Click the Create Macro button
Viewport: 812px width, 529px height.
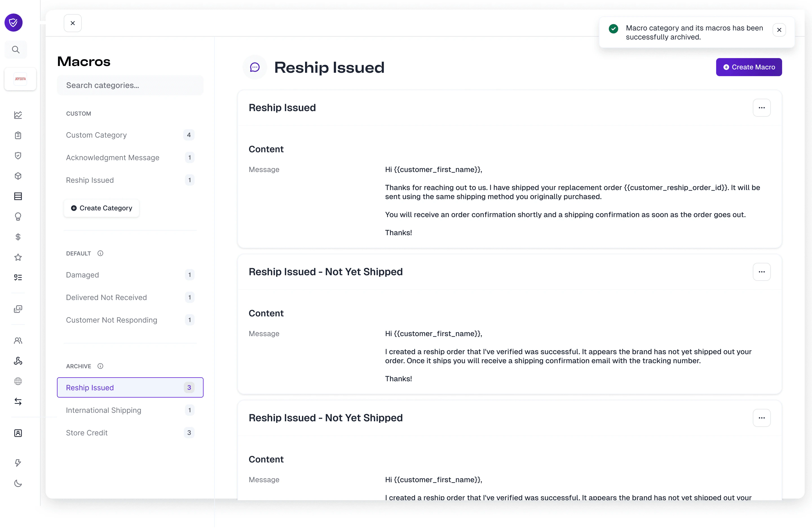tap(749, 67)
